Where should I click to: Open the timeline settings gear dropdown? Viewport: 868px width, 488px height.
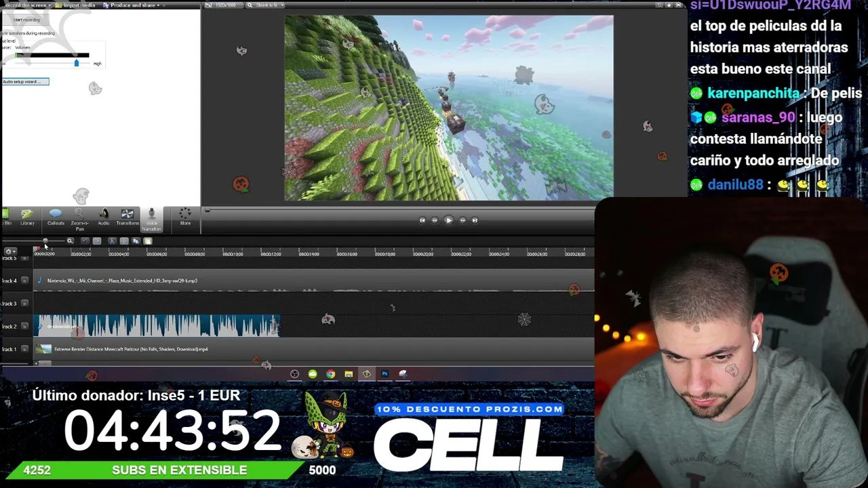[9, 251]
